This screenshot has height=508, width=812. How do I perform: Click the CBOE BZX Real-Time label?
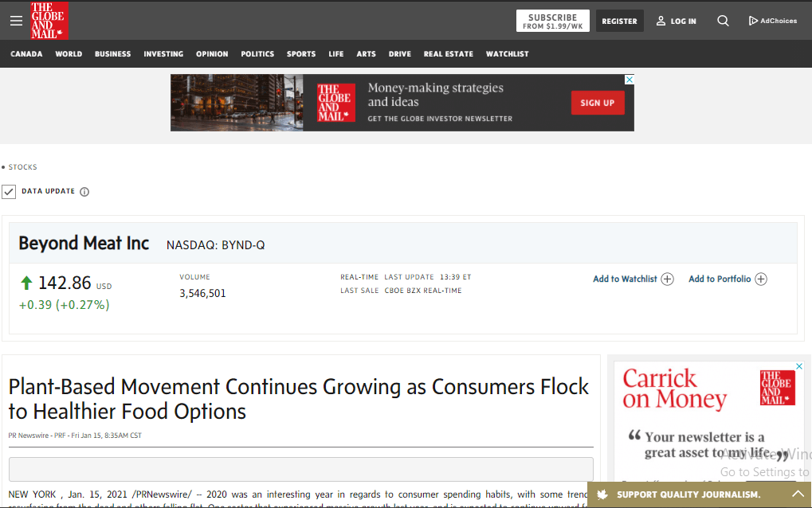[423, 291]
